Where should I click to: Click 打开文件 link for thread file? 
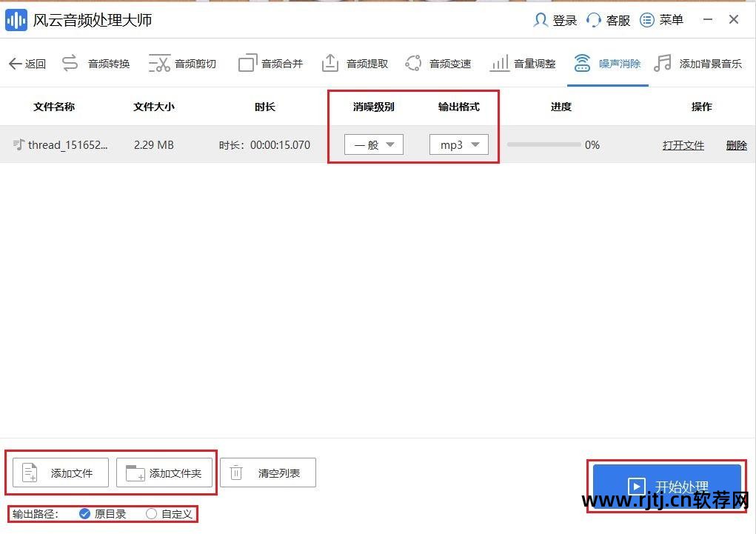pos(683,145)
